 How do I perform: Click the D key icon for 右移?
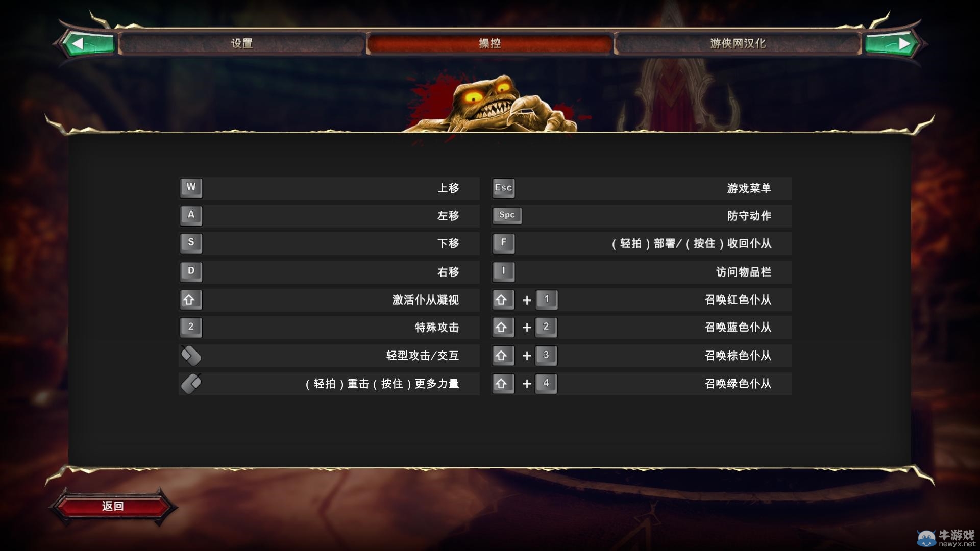191,272
